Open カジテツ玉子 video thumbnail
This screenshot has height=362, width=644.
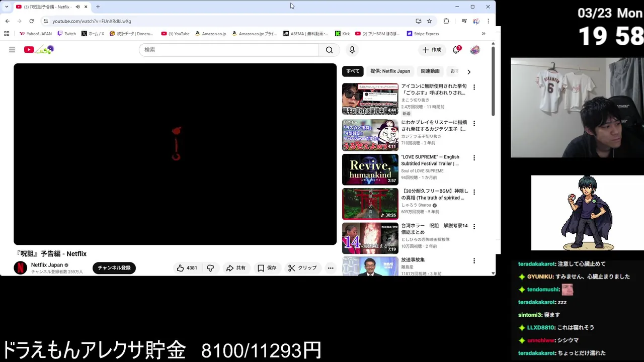(370, 135)
